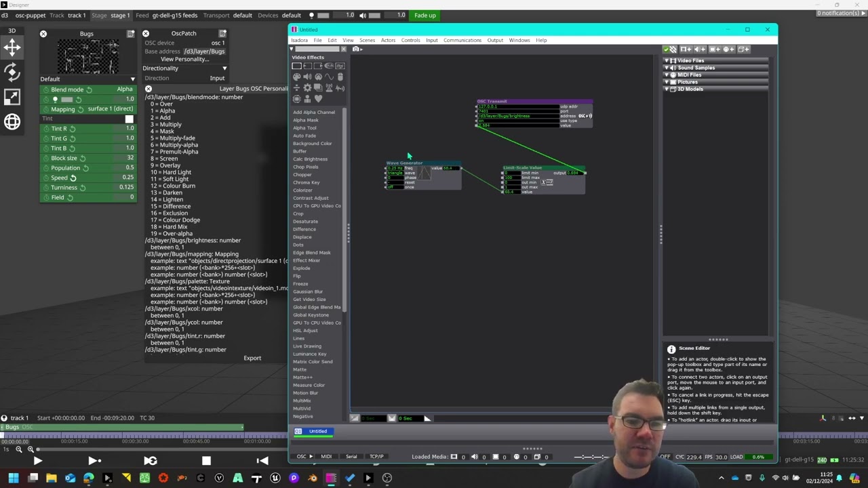868x488 pixels.
Task: Click the TCP/IP status indicator
Action: tap(376, 457)
